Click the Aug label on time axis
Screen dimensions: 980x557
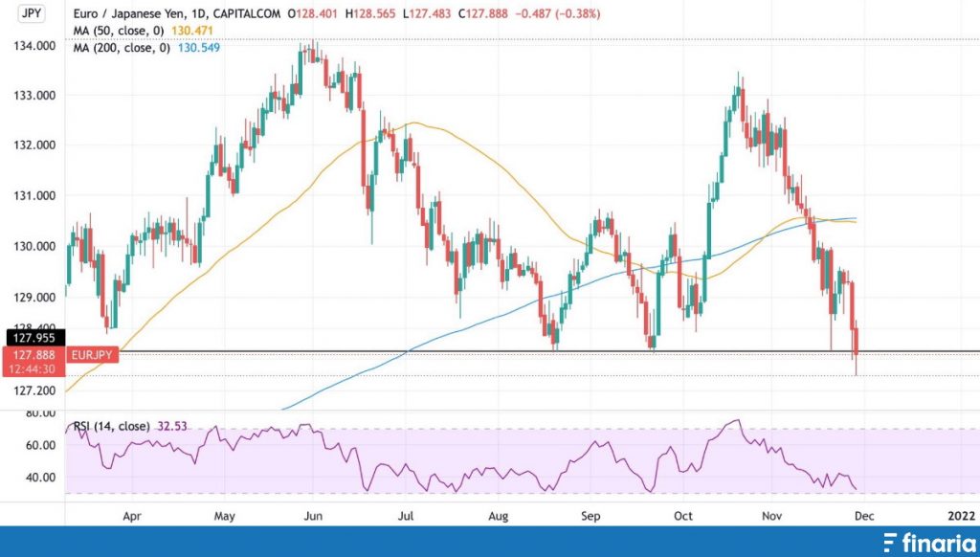[498, 516]
